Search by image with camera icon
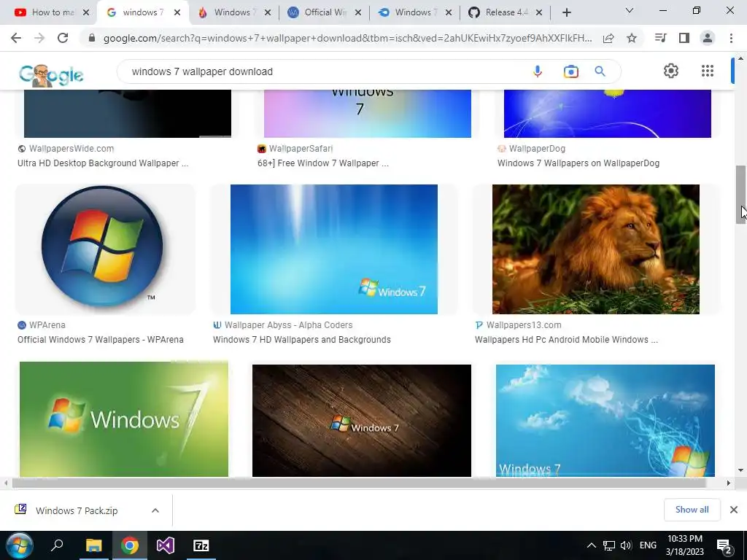 [570, 71]
